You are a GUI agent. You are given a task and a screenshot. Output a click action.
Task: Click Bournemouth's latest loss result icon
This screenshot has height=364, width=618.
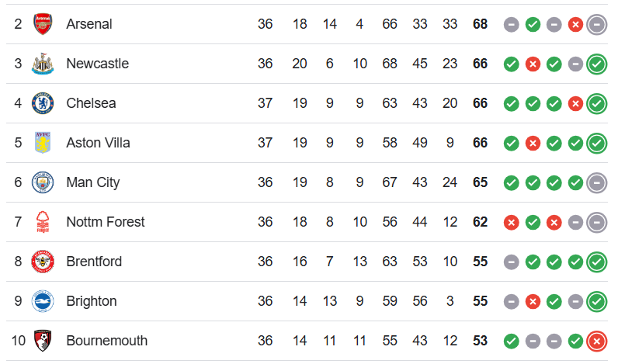pyautogui.click(x=597, y=341)
